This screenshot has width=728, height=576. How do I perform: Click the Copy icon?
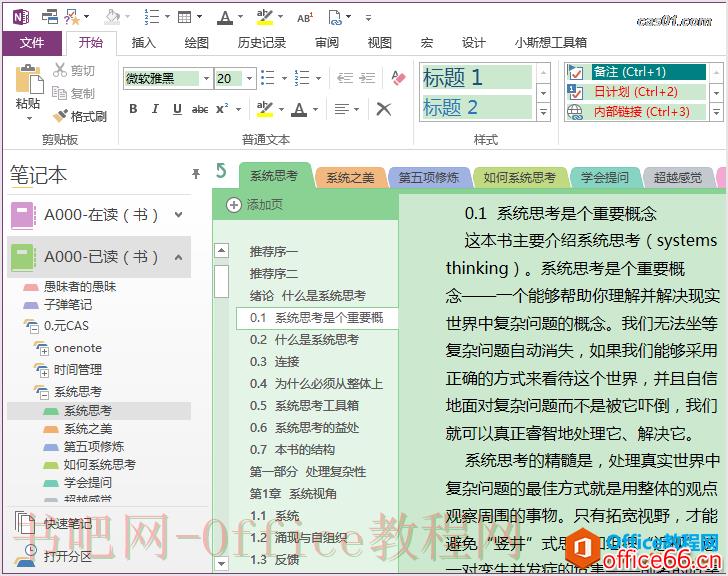59,93
